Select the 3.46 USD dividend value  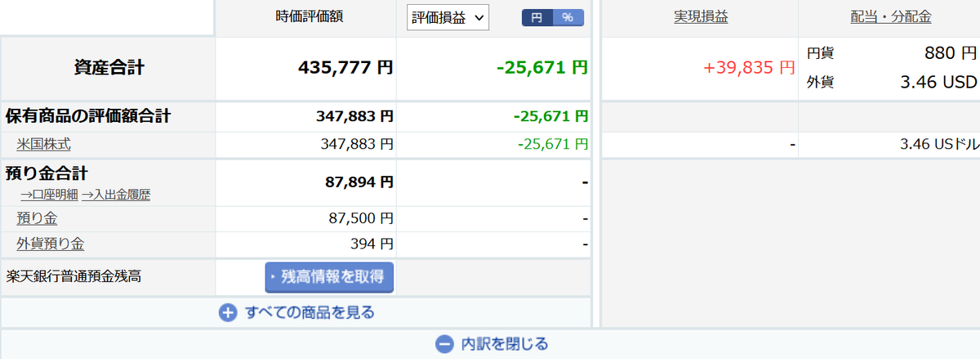938,82
